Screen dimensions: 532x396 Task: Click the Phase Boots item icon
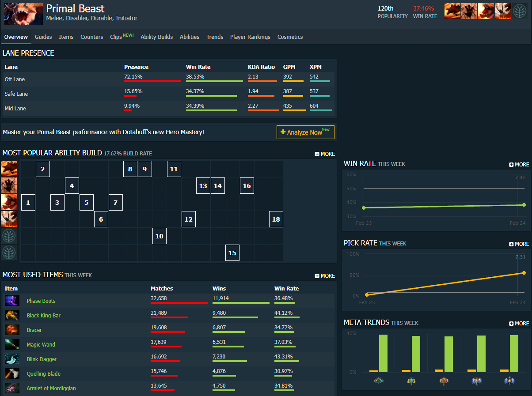[12, 301]
